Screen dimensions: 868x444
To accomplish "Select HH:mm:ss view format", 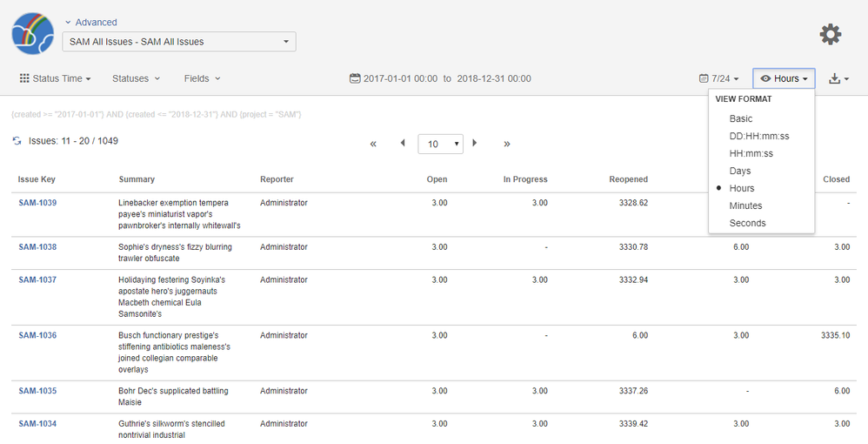I will (x=751, y=153).
